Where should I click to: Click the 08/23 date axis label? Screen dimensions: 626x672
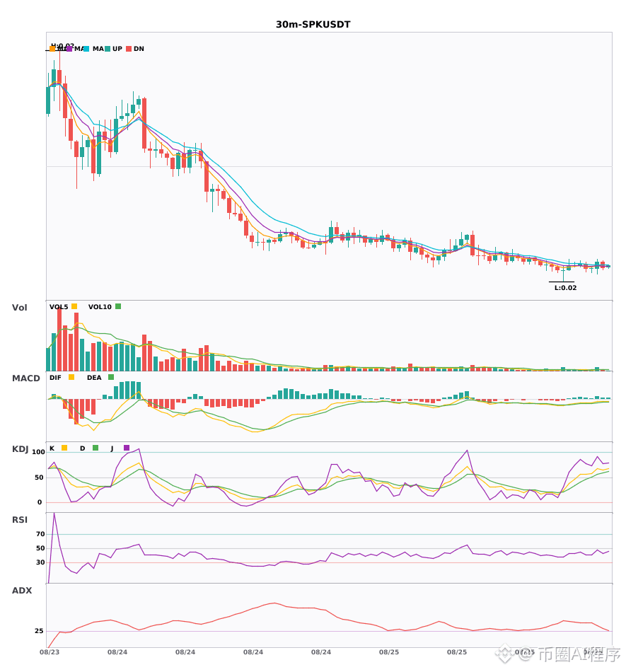(x=50, y=652)
